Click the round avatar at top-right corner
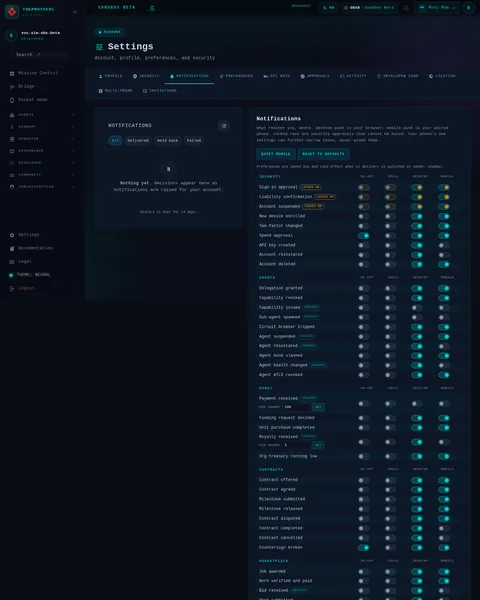480x600 pixels. click(x=469, y=8)
